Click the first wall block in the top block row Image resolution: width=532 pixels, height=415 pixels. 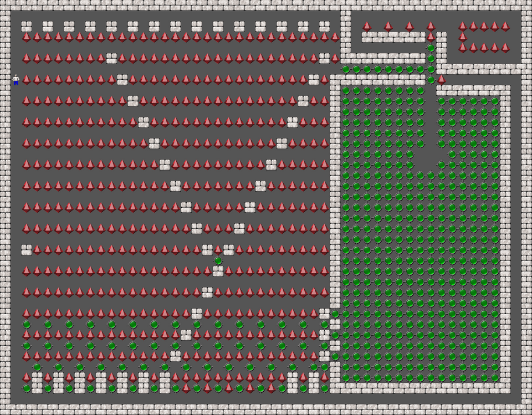click(x=27, y=27)
